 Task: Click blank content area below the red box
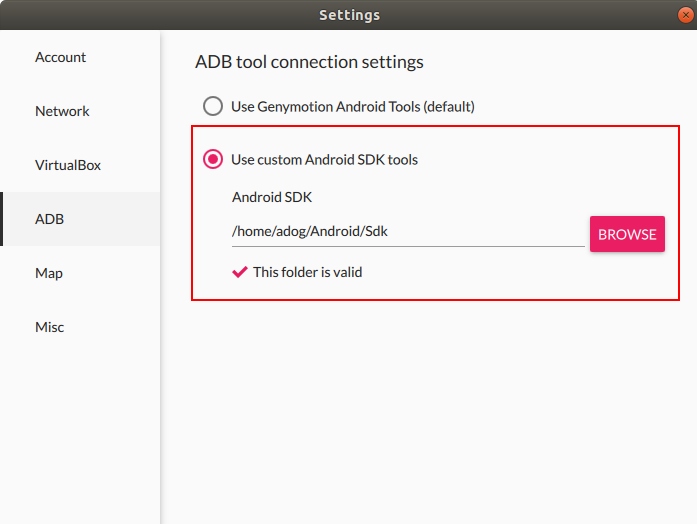pos(428,410)
